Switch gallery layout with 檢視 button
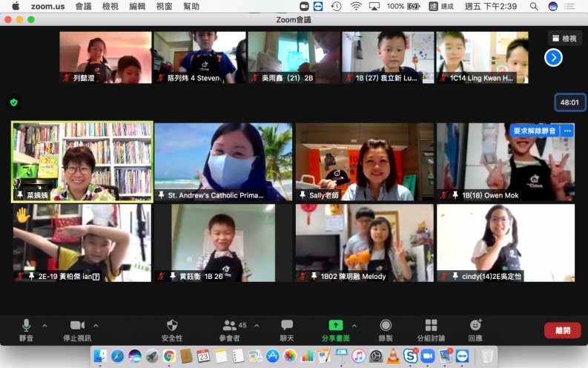588x368 pixels. [564, 39]
